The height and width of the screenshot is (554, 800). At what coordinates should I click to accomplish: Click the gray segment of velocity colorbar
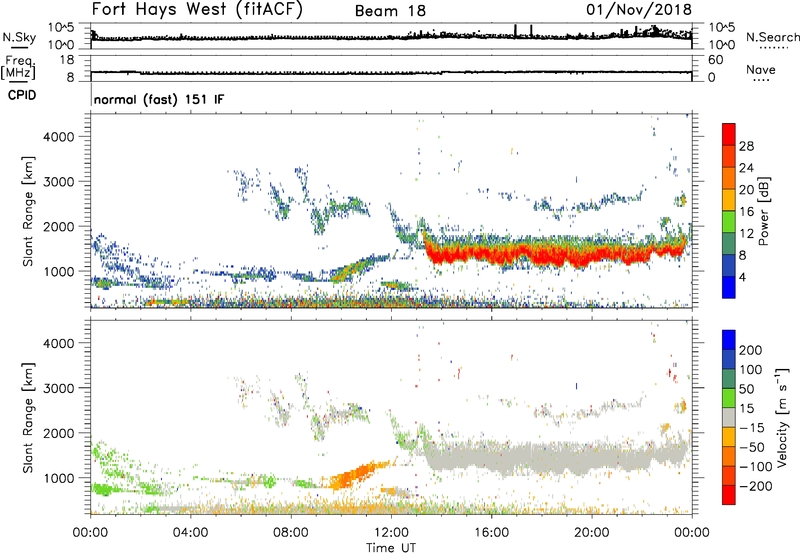[729, 417]
